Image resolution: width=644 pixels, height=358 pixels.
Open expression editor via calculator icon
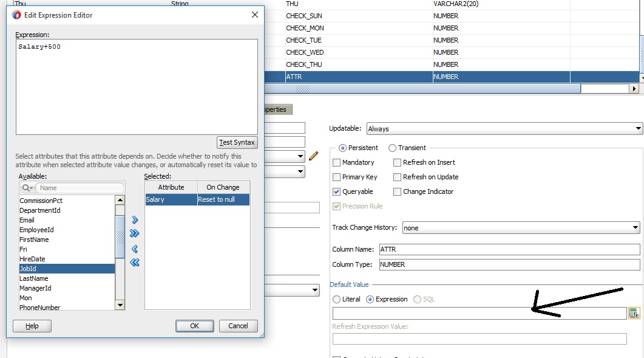click(x=634, y=313)
